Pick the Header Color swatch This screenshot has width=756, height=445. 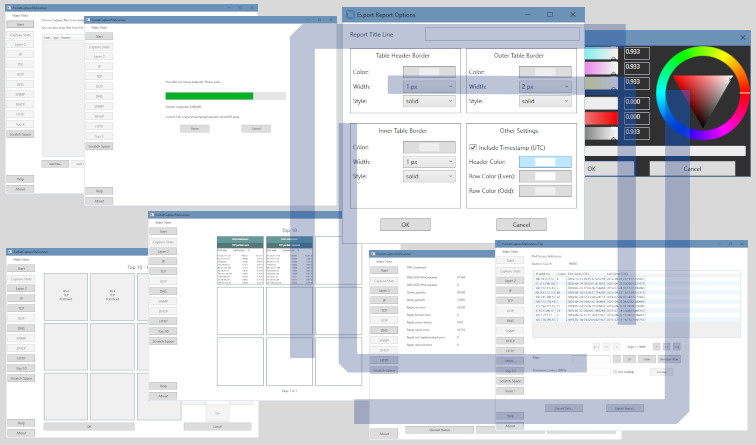pyautogui.click(x=545, y=162)
